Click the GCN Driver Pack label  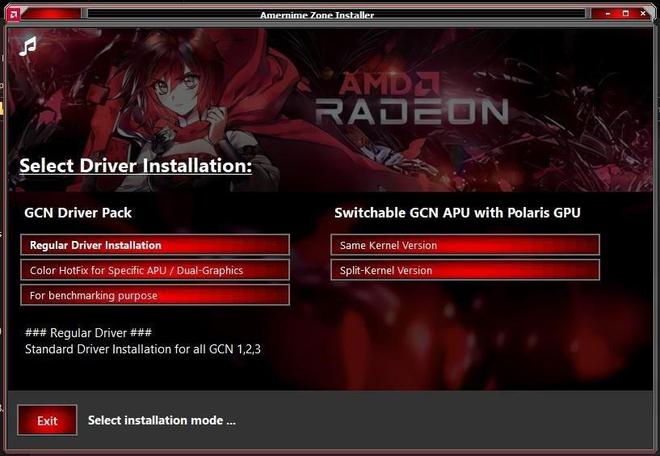tap(78, 213)
